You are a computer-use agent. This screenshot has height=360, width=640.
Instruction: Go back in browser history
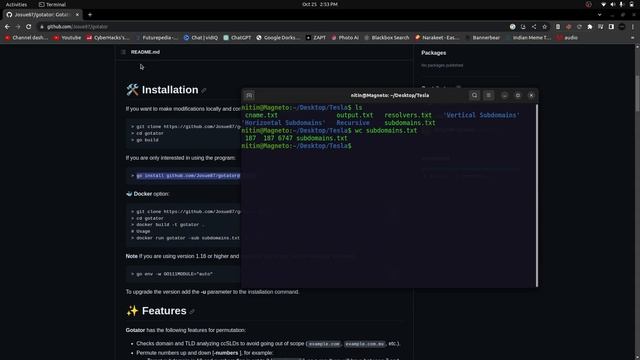[x=7, y=27]
